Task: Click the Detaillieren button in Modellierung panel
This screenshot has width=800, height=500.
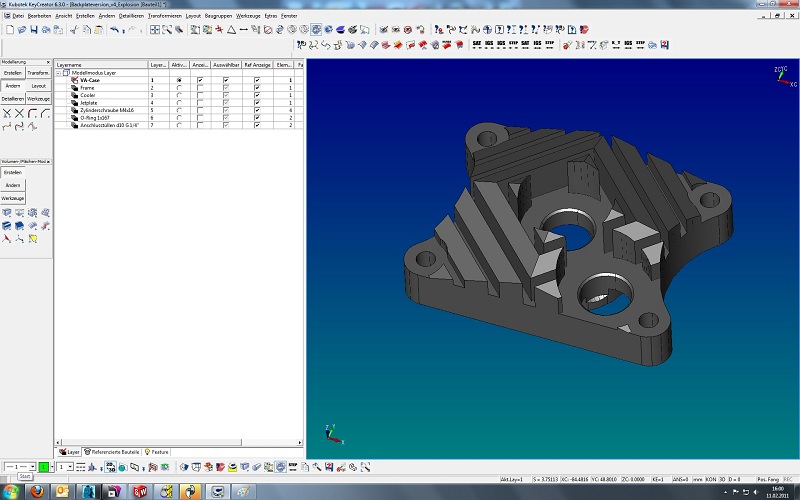Action: [x=13, y=98]
